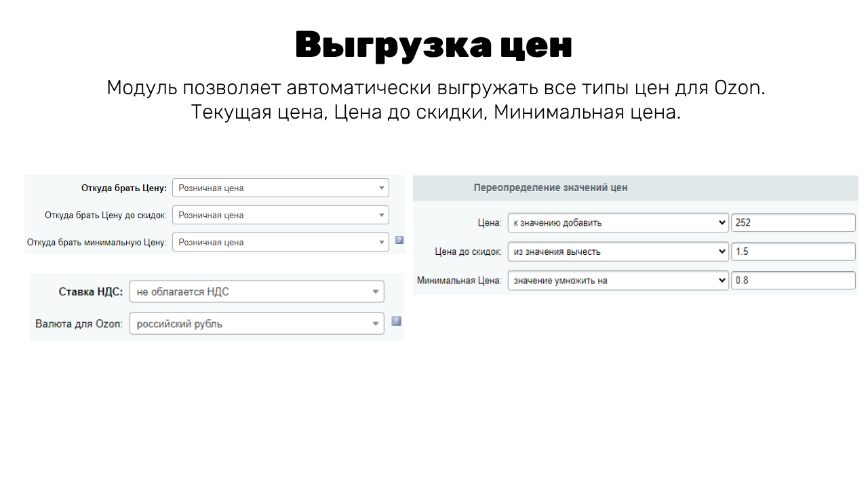868x488 pixels.
Task: Focus the Цена до скидок field with 1.5
Action: [793, 252]
